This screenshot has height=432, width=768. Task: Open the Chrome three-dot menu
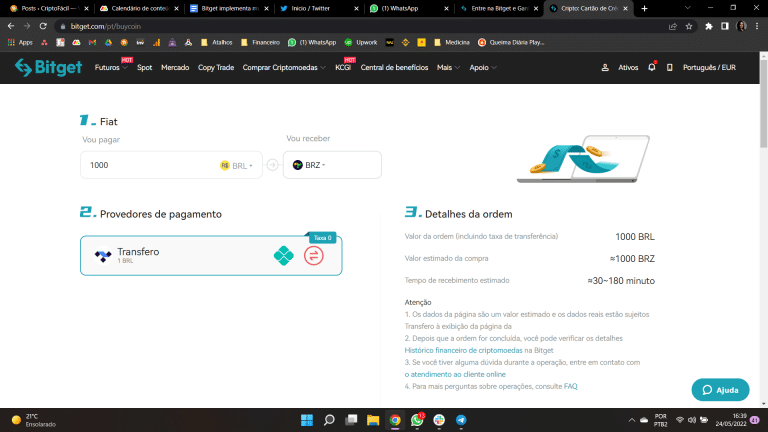pyautogui.click(x=757, y=26)
